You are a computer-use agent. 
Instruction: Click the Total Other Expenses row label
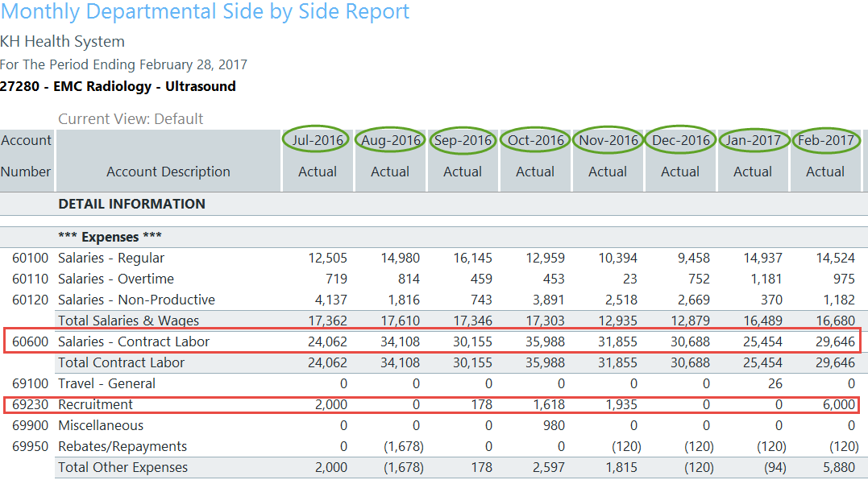123,467
